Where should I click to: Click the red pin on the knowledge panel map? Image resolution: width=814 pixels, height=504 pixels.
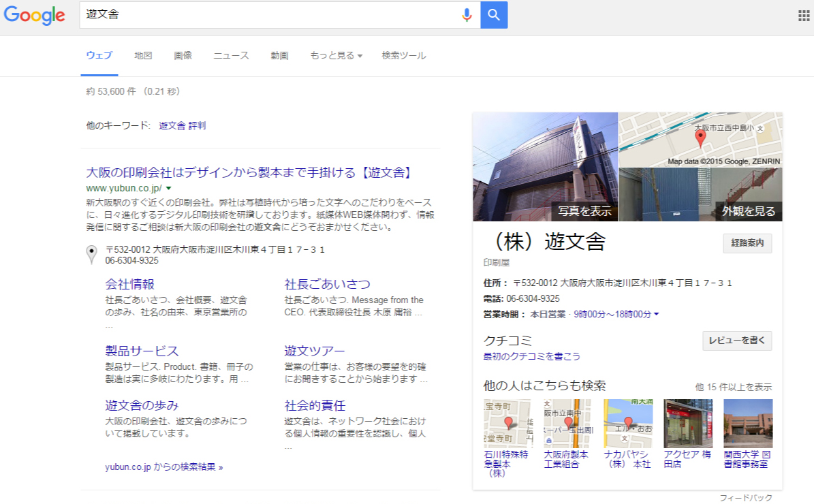point(700,138)
